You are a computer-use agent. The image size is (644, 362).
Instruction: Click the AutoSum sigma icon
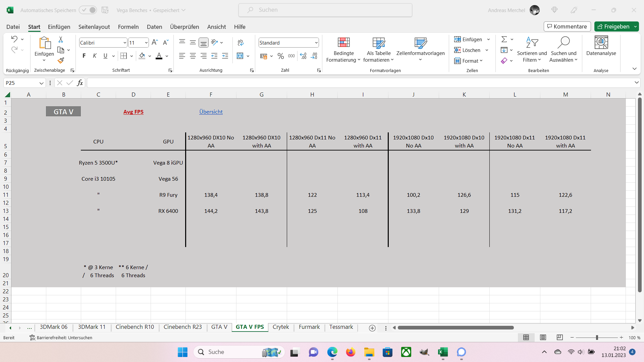504,40
